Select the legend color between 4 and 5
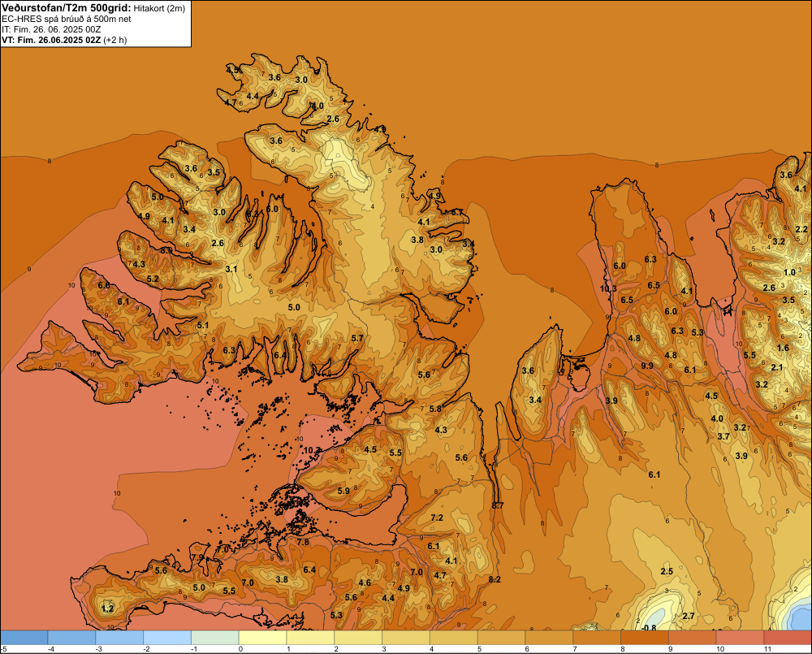 point(454,638)
